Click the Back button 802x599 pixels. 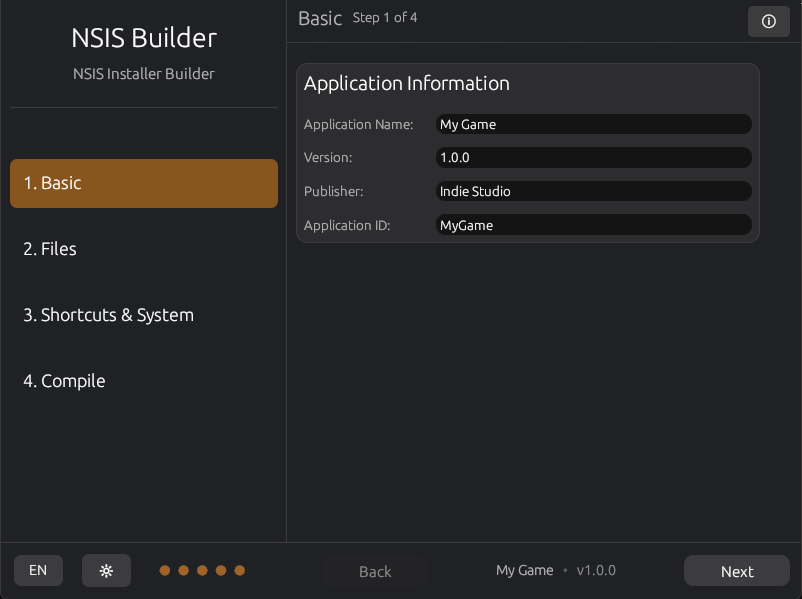click(x=375, y=571)
